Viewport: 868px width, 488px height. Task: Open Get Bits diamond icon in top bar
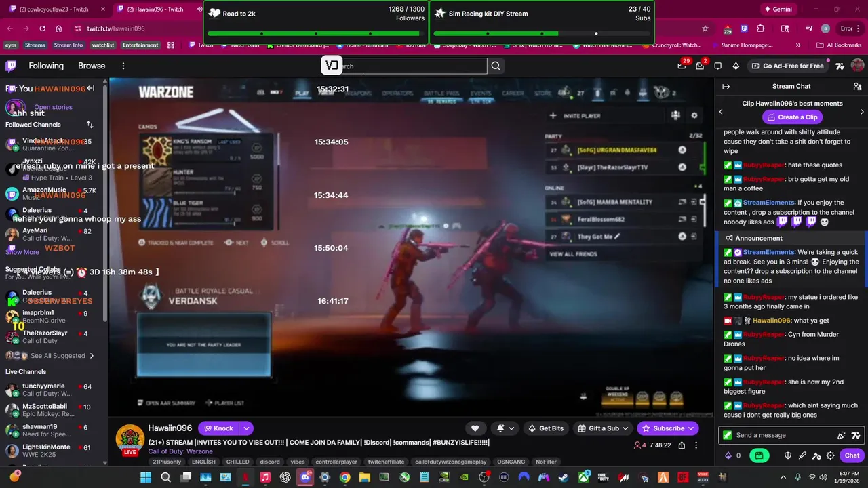point(736,66)
